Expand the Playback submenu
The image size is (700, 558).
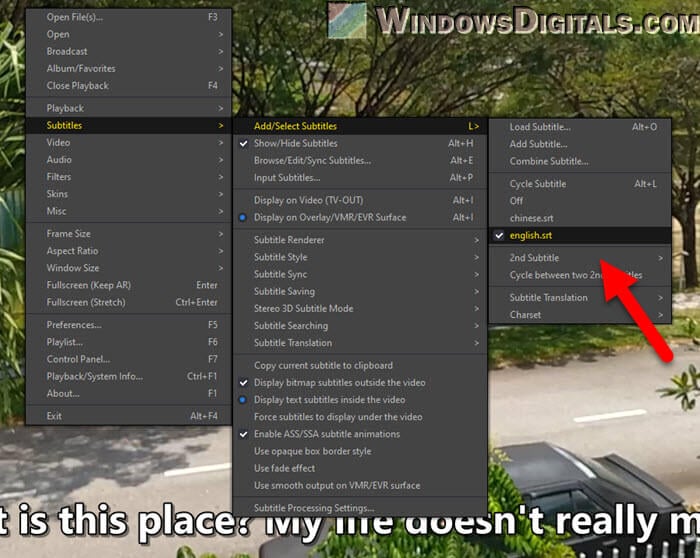[129, 108]
